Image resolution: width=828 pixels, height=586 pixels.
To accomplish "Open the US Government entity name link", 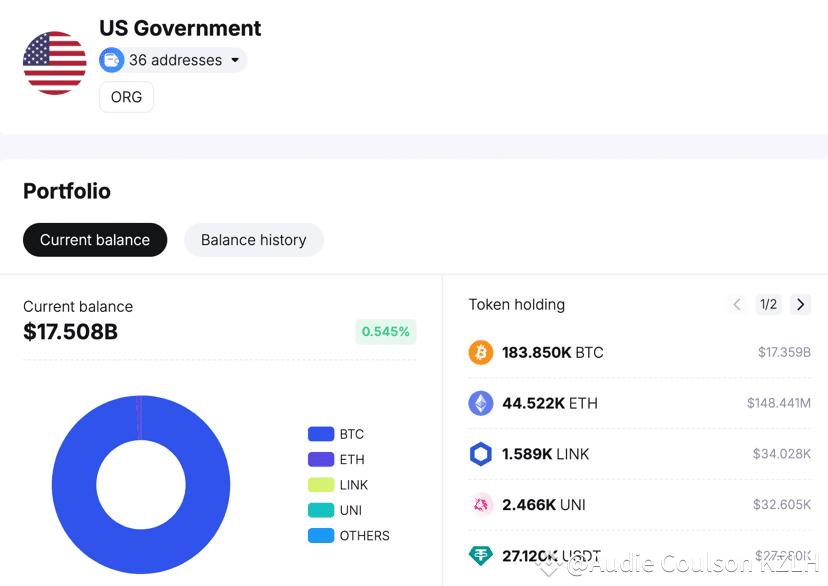I will (179, 28).
